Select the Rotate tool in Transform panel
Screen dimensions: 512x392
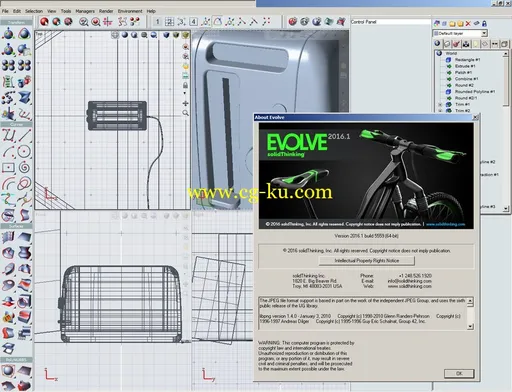(24, 34)
